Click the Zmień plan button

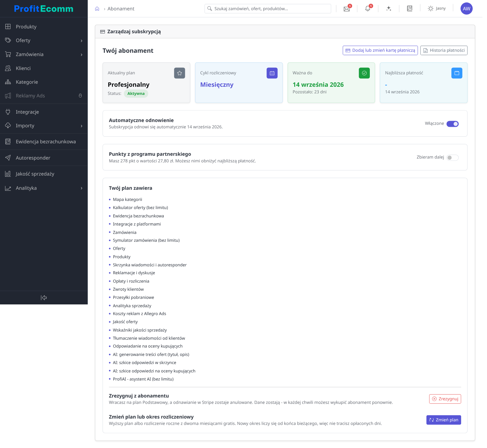point(444,420)
